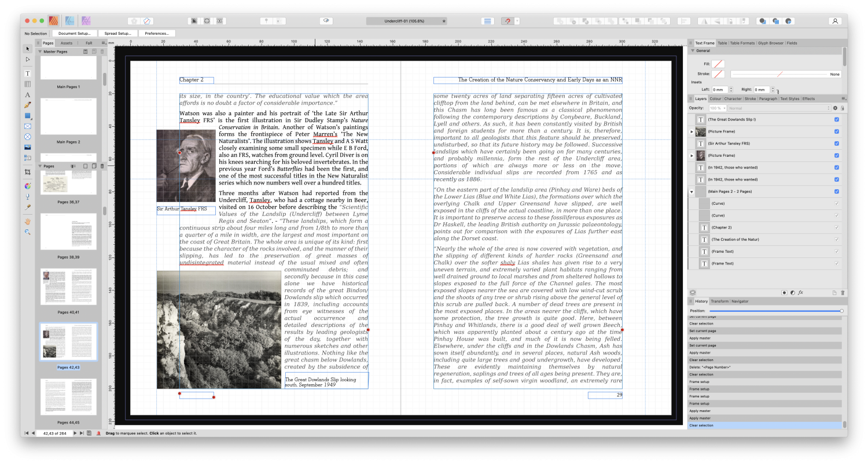Collapse the General section in Text Frame
The height and width of the screenshot is (464, 868).
coord(693,51)
